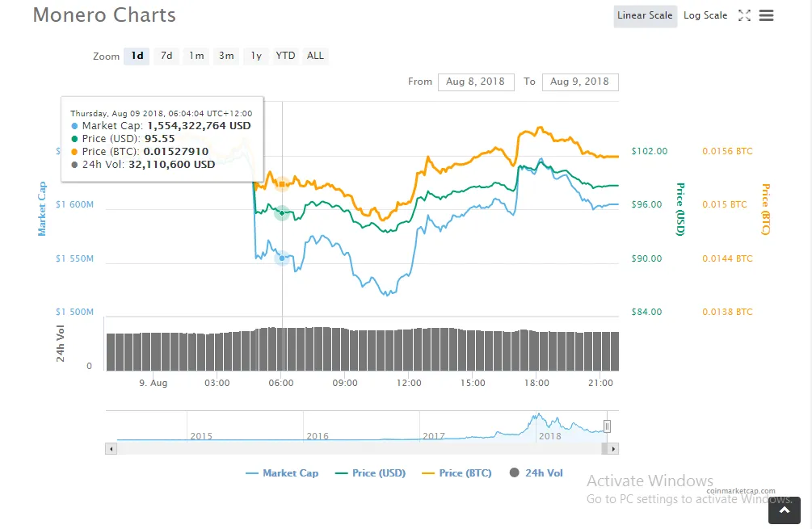
Task: Select the 7d zoom range
Action: coord(166,56)
